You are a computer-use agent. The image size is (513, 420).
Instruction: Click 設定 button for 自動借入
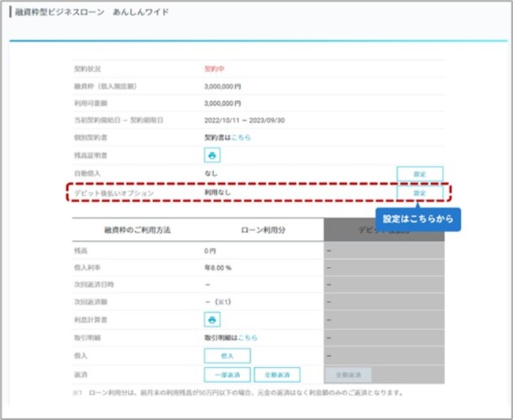pyautogui.click(x=419, y=174)
